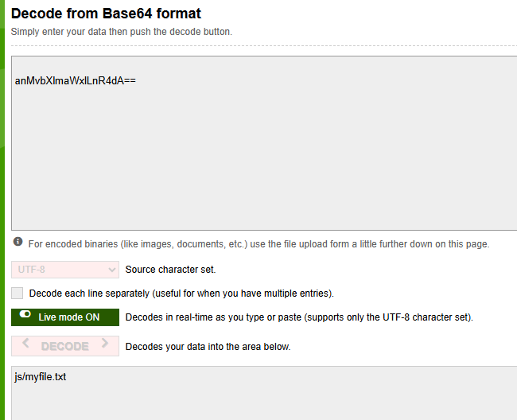Click the info icon beside encoded binaries note
The height and width of the screenshot is (420, 517).
(17, 242)
